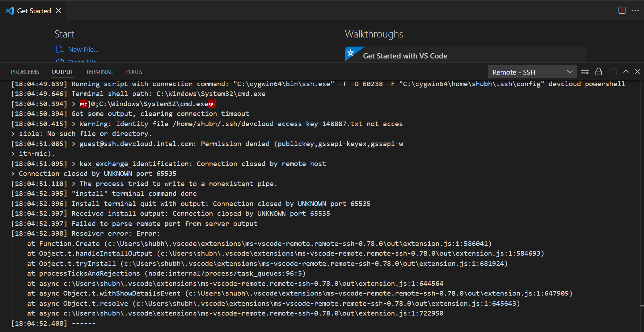Click the New File... link
The width and height of the screenshot is (644, 332).
point(83,49)
